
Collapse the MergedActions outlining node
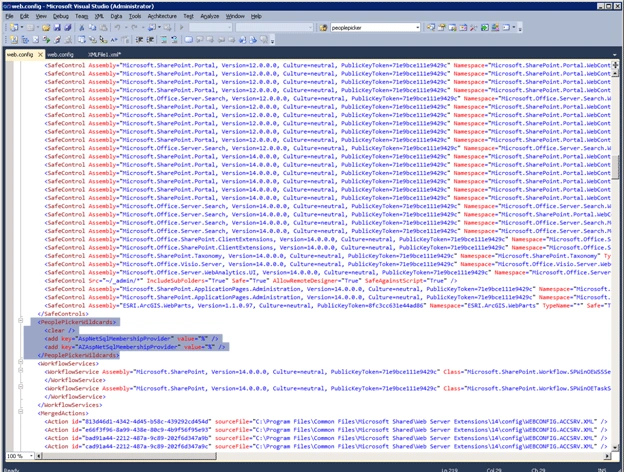[21, 411]
